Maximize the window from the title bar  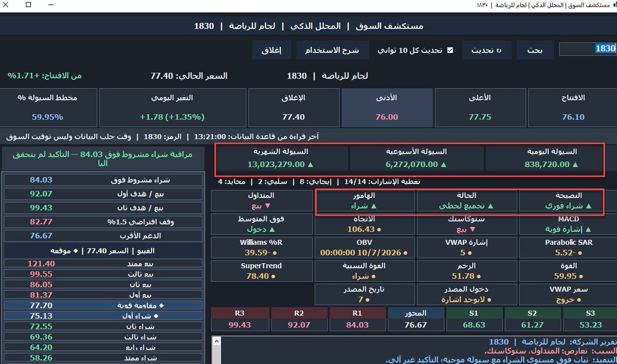point(28,5)
